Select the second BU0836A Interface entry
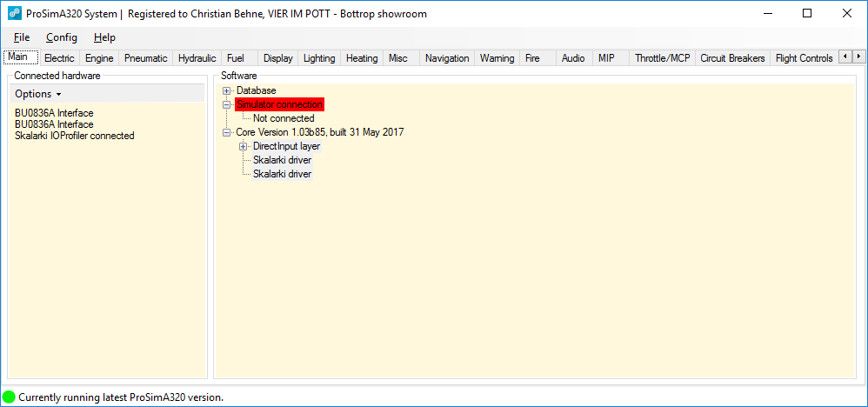The width and height of the screenshot is (868, 407). [54, 124]
